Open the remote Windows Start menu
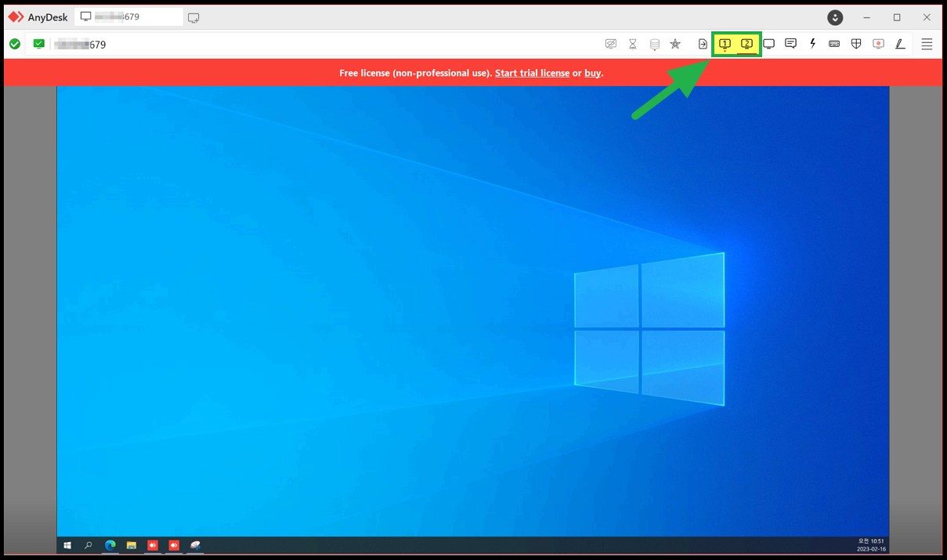Screen dimensions: 947x560 tap(67, 545)
